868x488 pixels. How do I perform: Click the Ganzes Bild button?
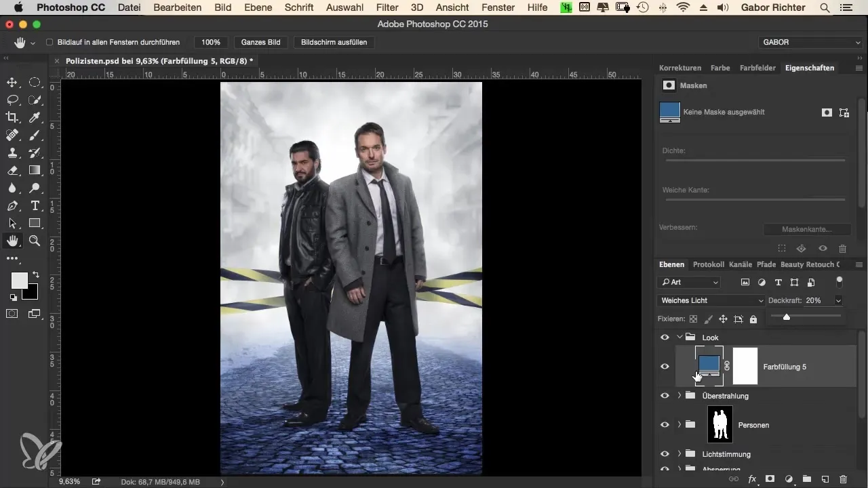click(x=261, y=42)
